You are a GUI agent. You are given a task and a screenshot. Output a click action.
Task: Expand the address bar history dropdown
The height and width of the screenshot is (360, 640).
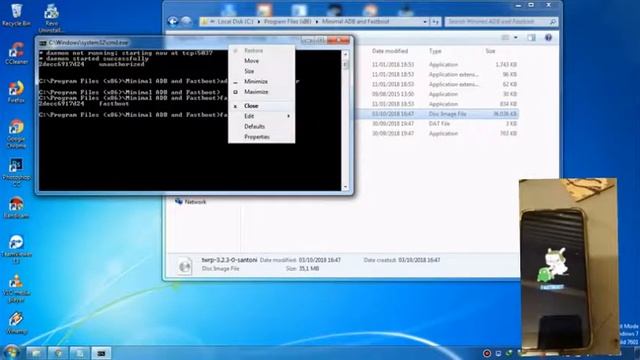[x=425, y=22]
